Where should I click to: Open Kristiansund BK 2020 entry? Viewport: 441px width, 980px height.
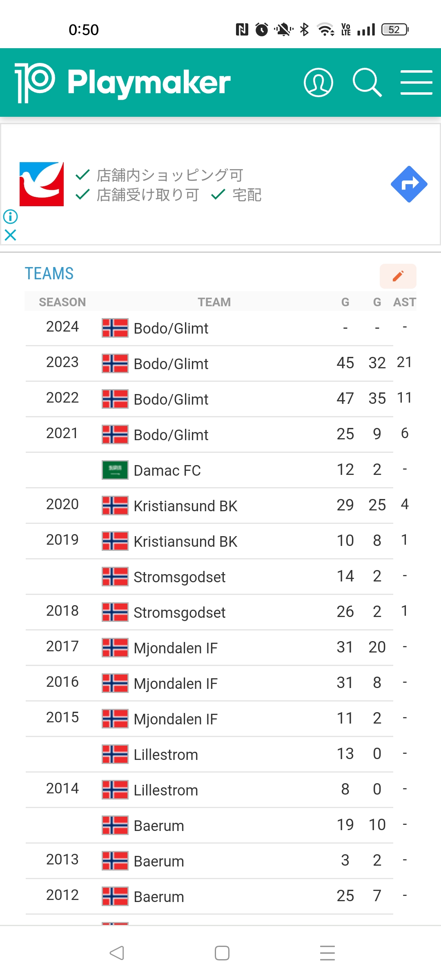coord(185,506)
